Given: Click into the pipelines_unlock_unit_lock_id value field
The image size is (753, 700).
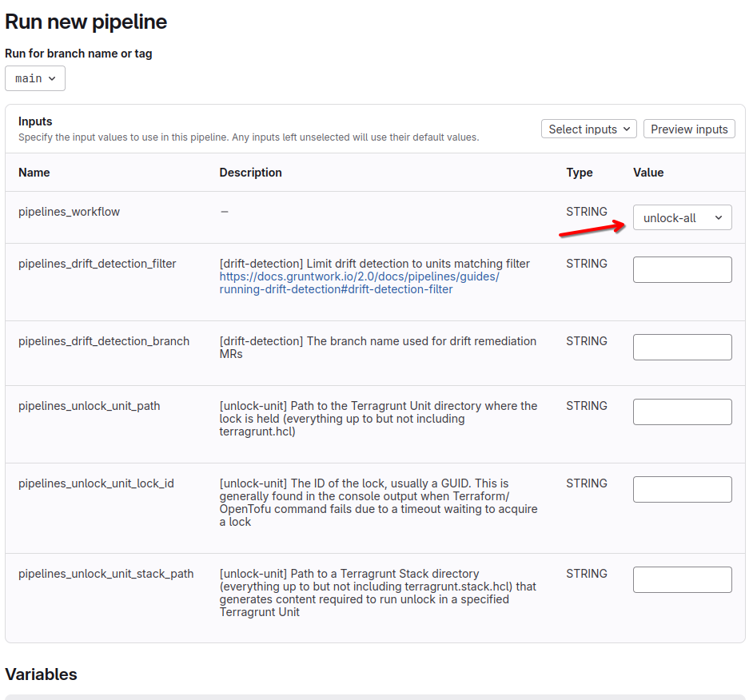Looking at the screenshot, I should click(x=682, y=490).
